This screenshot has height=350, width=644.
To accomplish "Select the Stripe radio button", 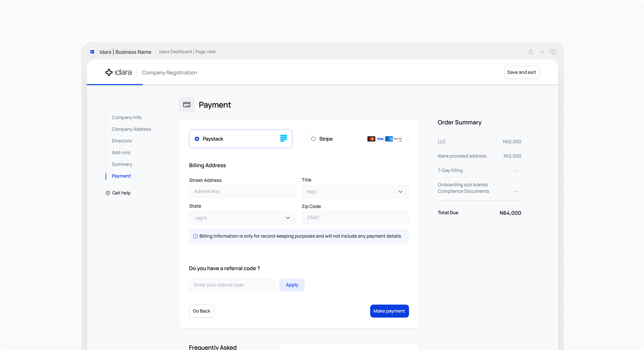I will click(313, 139).
